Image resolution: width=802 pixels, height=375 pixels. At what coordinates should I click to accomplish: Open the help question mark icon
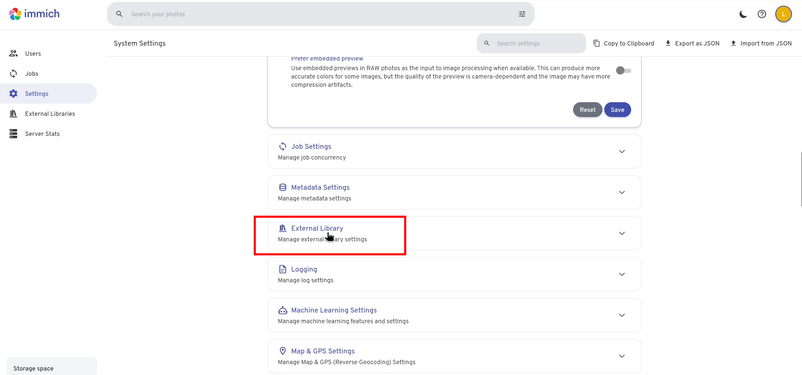[x=762, y=14]
